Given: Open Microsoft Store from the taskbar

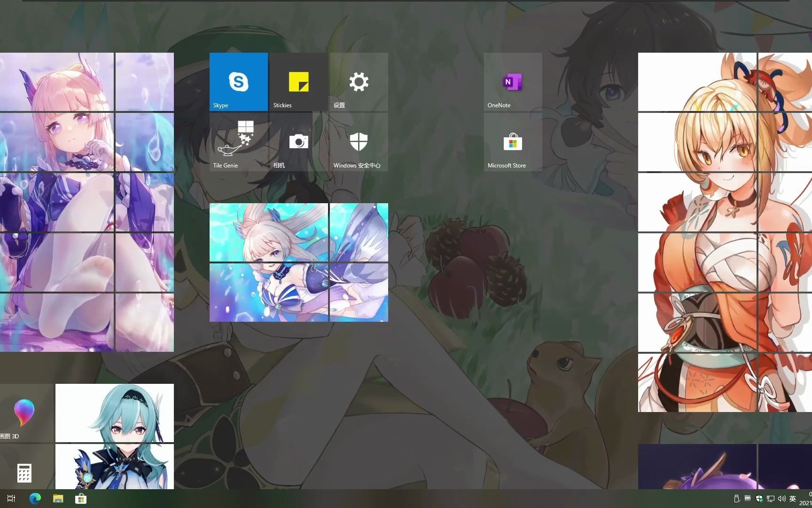Looking at the screenshot, I should tap(81, 499).
